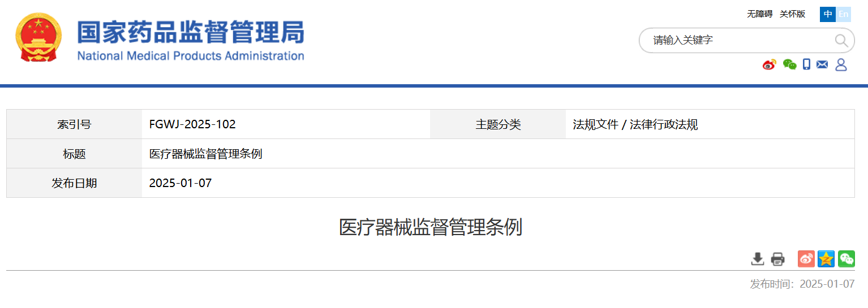The width and height of the screenshot is (868, 308).
Task: Click the email envelope icon
Action: 822,64
